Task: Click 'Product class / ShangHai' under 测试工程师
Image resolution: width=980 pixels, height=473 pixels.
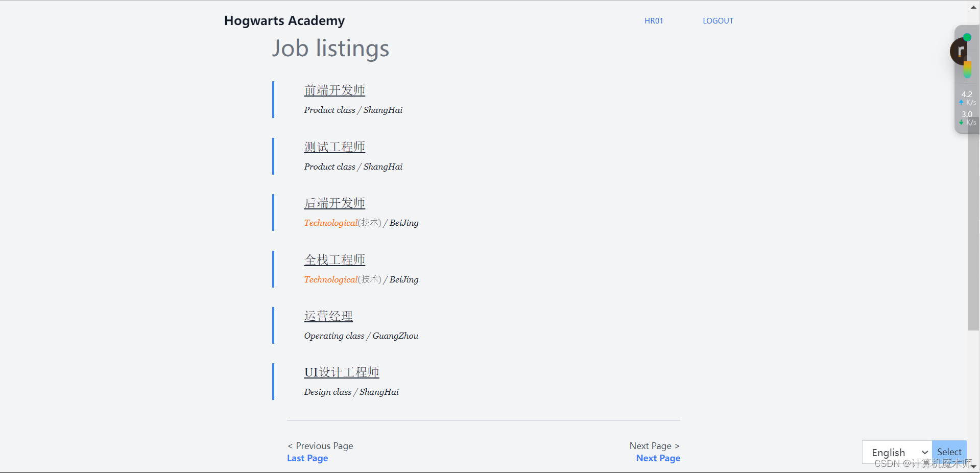Action: pyautogui.click(x=353, y=167)
